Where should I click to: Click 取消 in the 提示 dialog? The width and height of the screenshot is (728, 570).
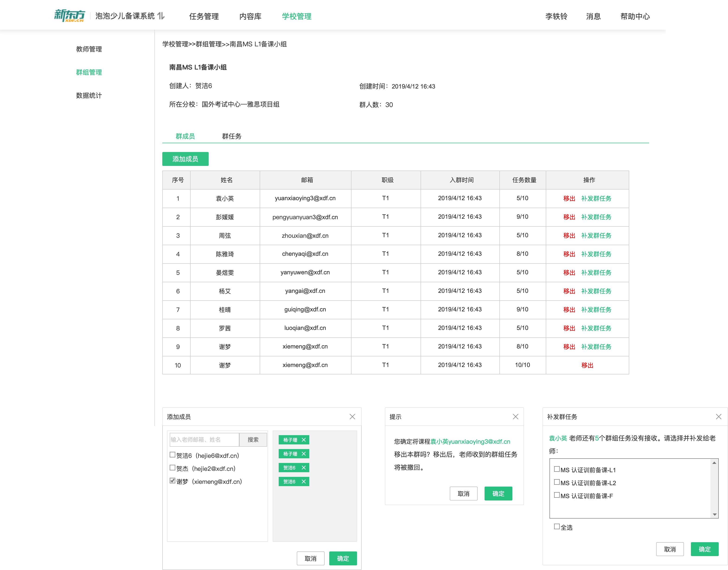pyautogui.click(x=463, y=494)
